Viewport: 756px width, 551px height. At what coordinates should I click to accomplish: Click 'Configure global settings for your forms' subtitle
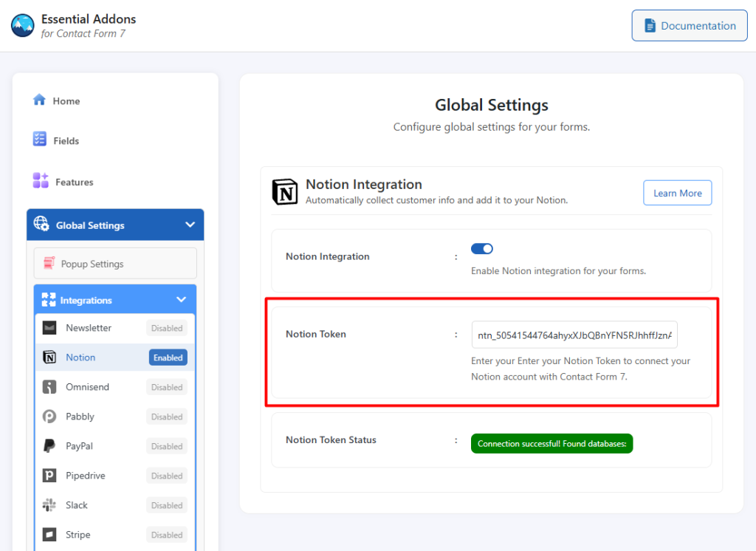[491, 127]
